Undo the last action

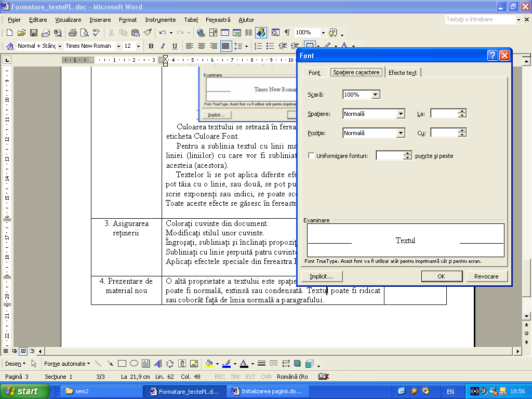[163, 33]
